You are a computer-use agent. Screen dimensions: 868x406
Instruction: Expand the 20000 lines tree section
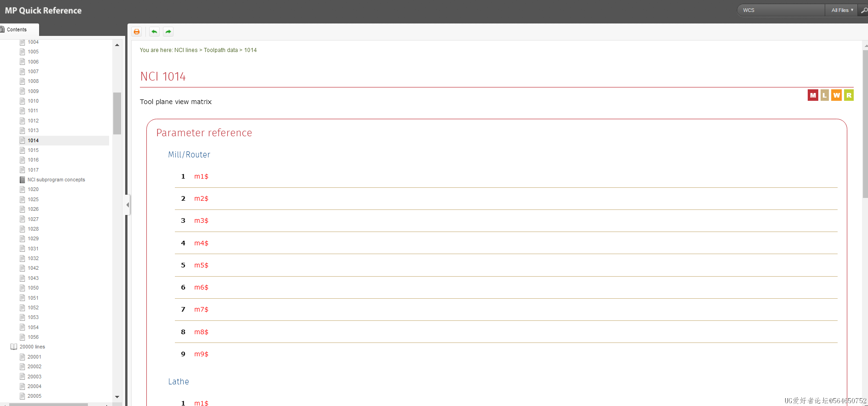coord(32,347)
